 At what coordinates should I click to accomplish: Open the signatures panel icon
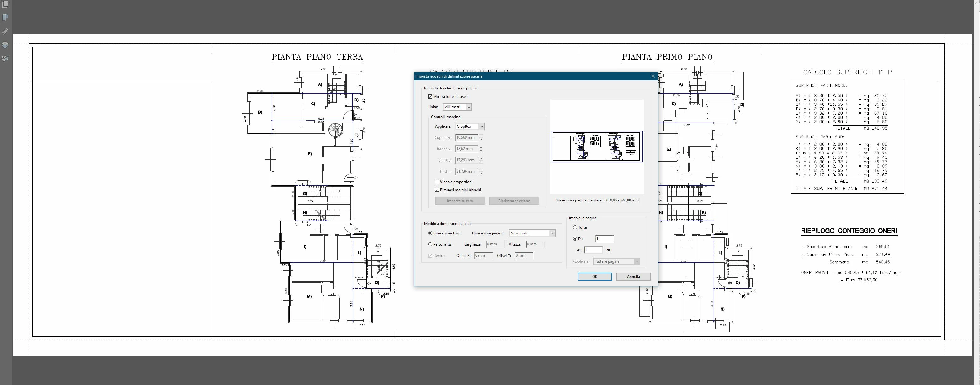point(5,59)
